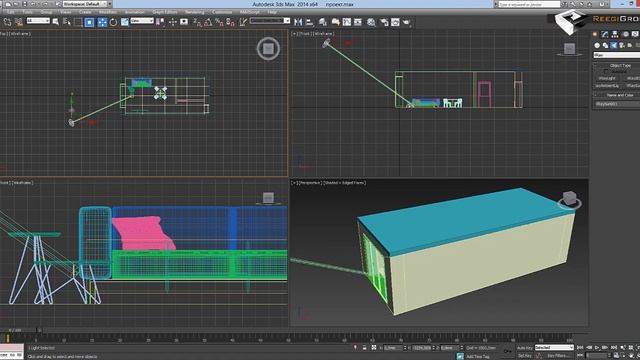The image size is (640, 360).
Task: Select the Shapes category icon
Action: [605, 45]
